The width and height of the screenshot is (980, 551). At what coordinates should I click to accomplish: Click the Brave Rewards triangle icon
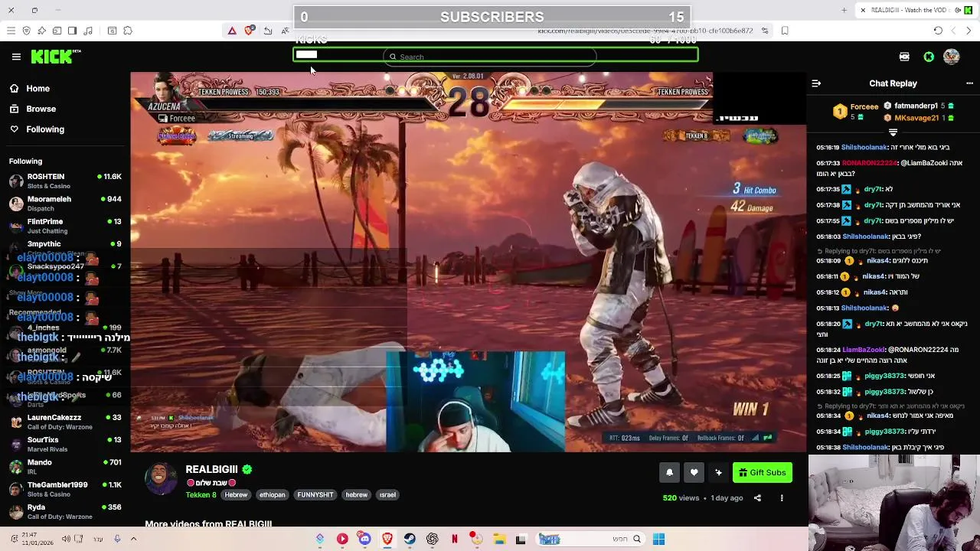232,31
